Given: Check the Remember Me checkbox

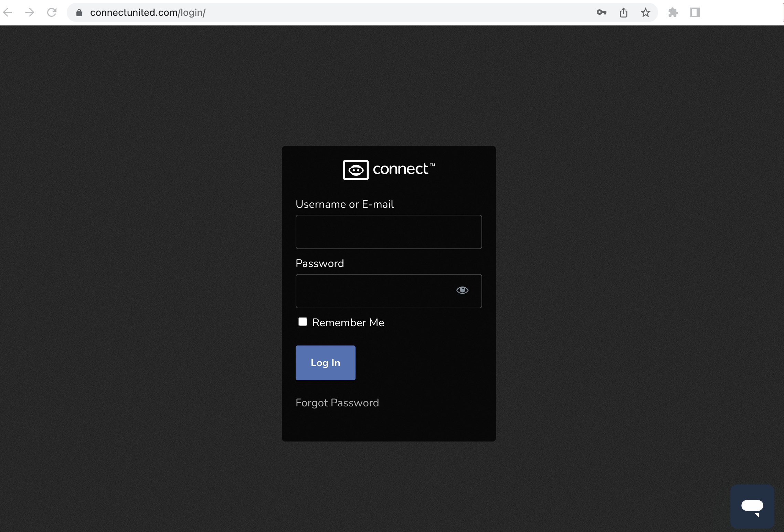Looking at the screenshot, I should pyautogui.click(x=303, y=322).
